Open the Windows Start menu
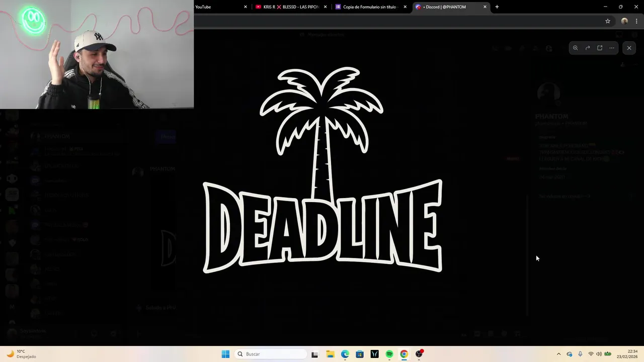The width and height of the screenshot is (644, 362). pyautogui.click(x=225, y=354)
